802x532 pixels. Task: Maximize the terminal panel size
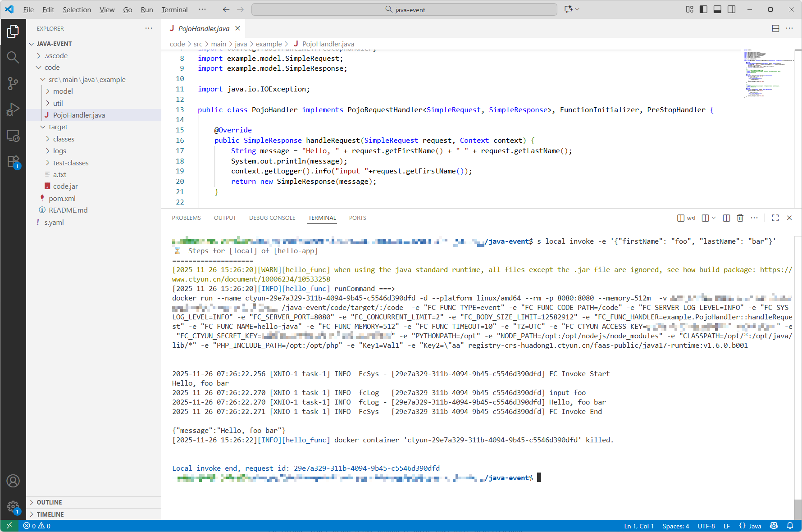click(775, 218)
